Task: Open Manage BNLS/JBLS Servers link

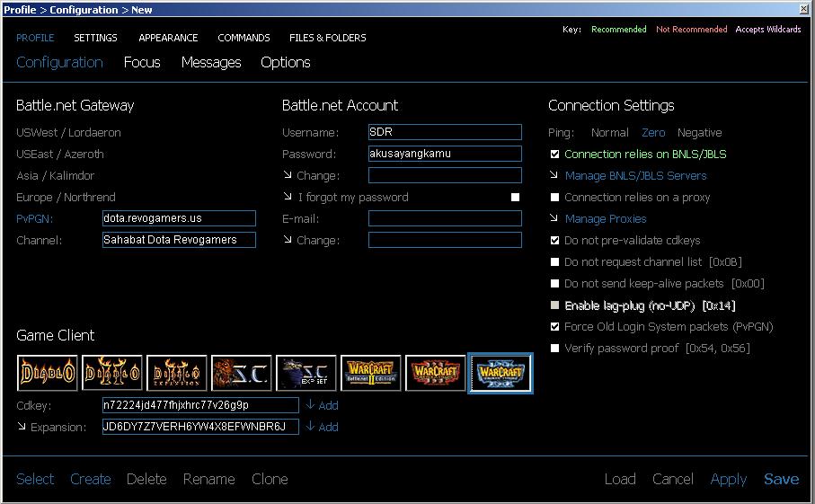Action: tap(635, 175)
